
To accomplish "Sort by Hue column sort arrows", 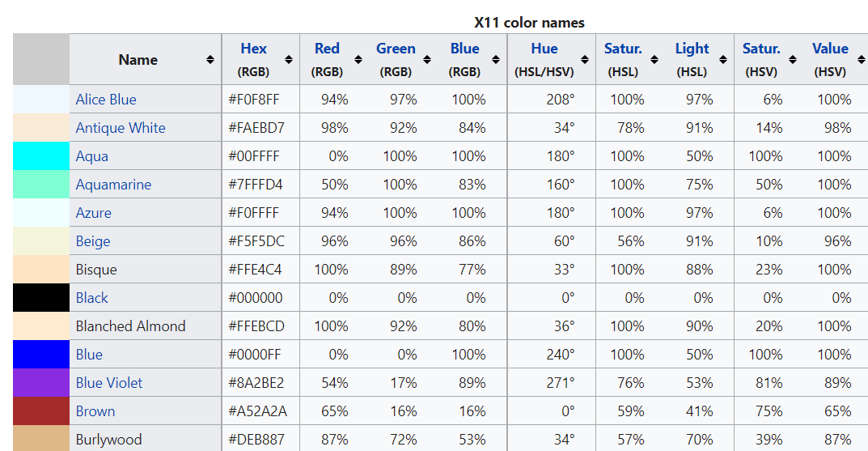I will pos(585,60).
